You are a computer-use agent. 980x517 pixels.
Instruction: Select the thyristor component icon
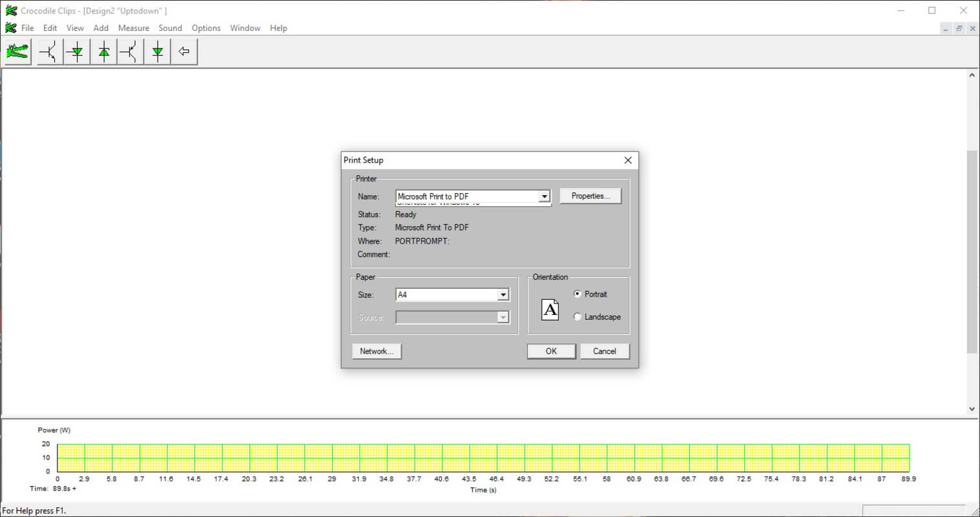pos(77,52)
